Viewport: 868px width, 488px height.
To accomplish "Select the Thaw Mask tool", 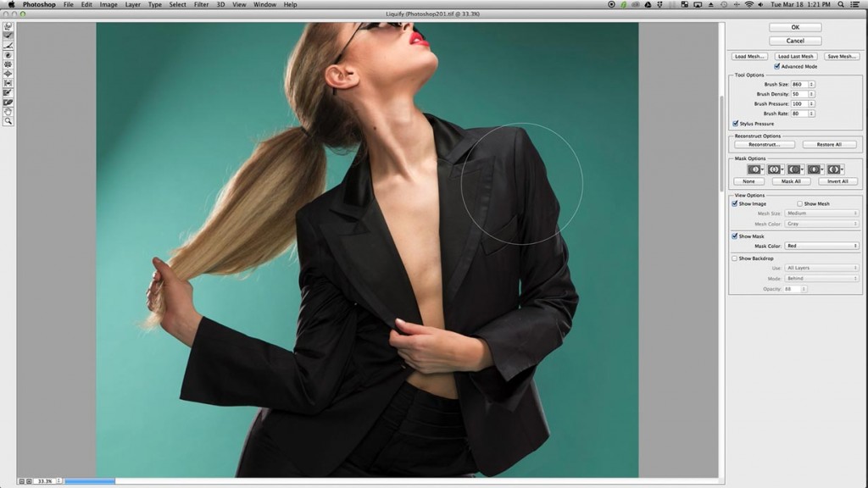I will (8, 102).
